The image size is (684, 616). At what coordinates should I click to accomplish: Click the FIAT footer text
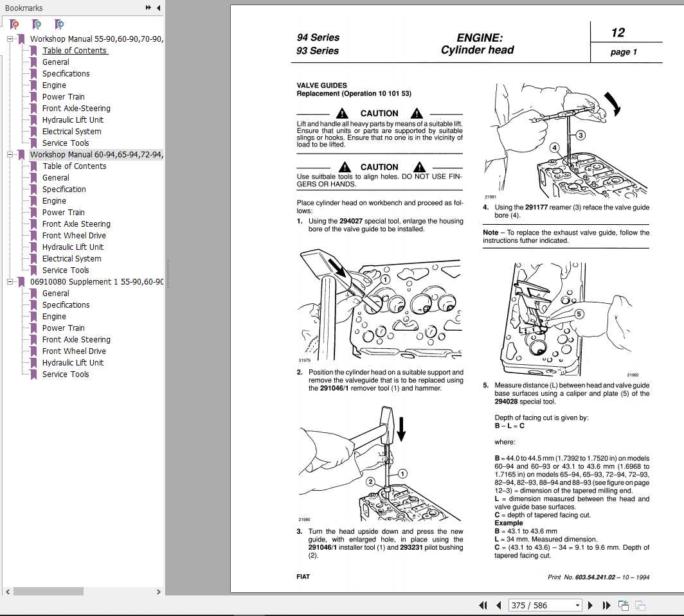pyautogui.click(x=303, y=577)
